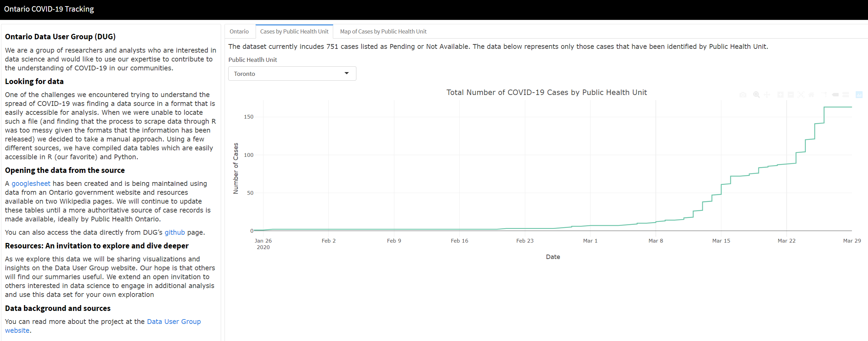
Task: Open the Public Health Unit dropdown
Action: click(x=292, y=73)
